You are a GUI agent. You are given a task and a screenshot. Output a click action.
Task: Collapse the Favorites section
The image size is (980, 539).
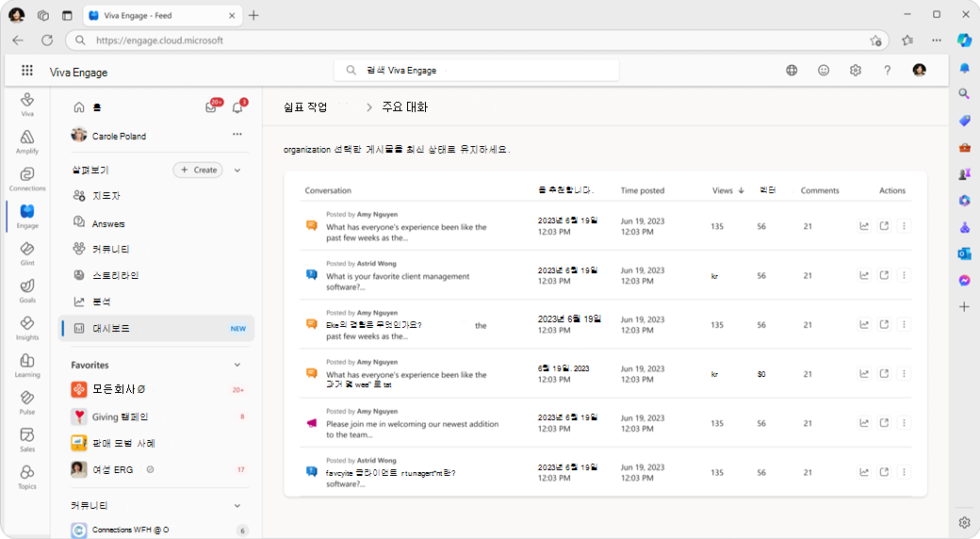click(x=237, y=365)
